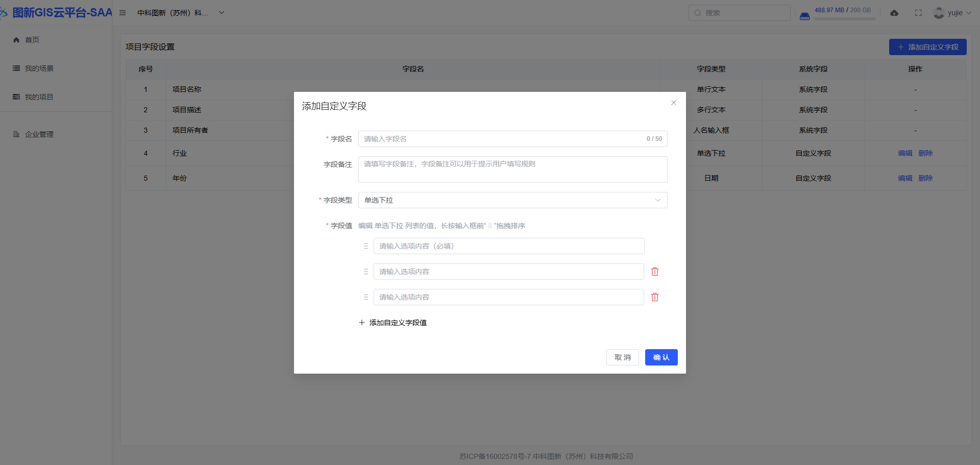Click the 字段备注 text area
Image resolution: width=980 pixels, height=465 pixels.
click(x=512, y=169)
